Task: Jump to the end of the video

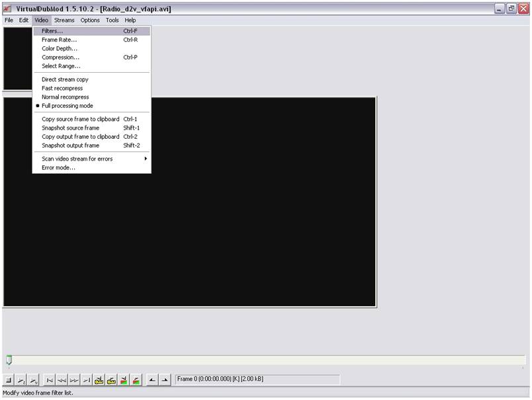Action: 87,380
